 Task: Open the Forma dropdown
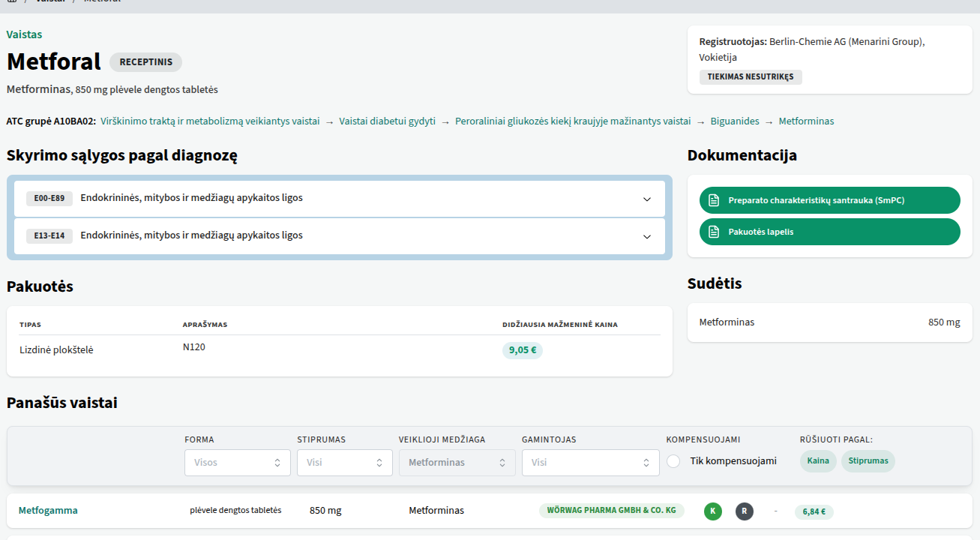[237, 463]
